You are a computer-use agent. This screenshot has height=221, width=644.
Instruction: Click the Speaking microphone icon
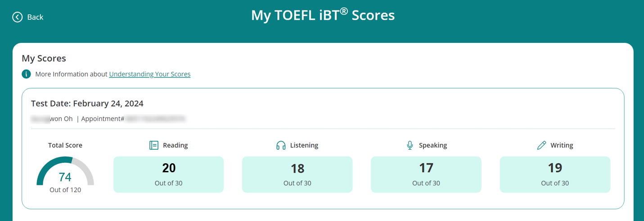coord(410,145)
